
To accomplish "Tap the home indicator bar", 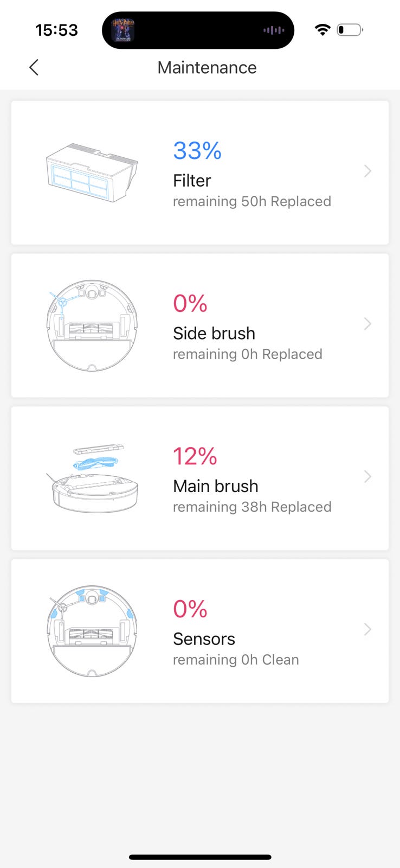I will [200, 857].
